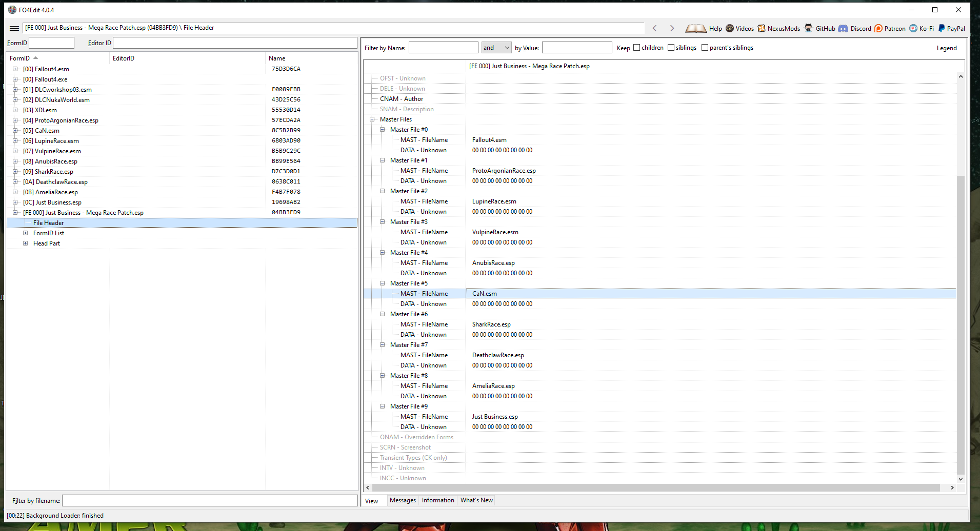Sort by EditorID column header
980x531 pixels.
188,58
